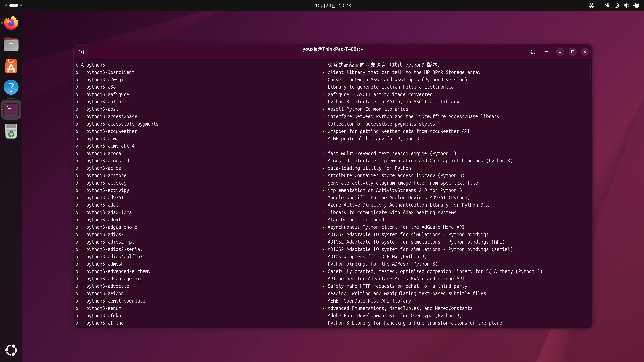
Task: Click description "data-loading utility for Python"
Action: 369,168
